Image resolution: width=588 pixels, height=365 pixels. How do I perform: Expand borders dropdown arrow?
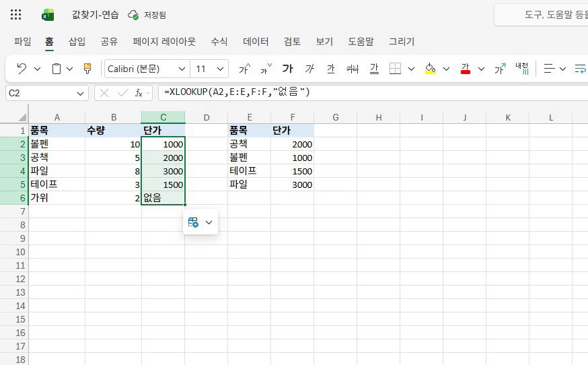pyautogui.click(x=411, y=69)
